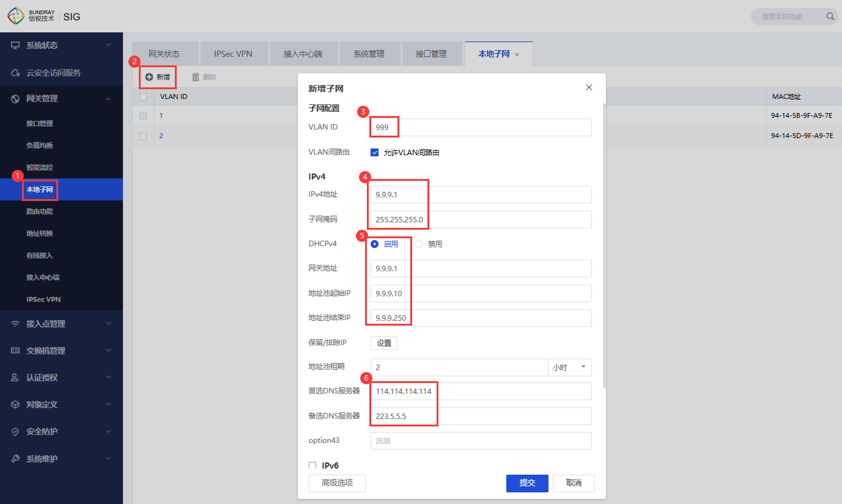Click the trash icon beside 删除
This screenshot has width=842, height=504.
click(x=196, y=77)
